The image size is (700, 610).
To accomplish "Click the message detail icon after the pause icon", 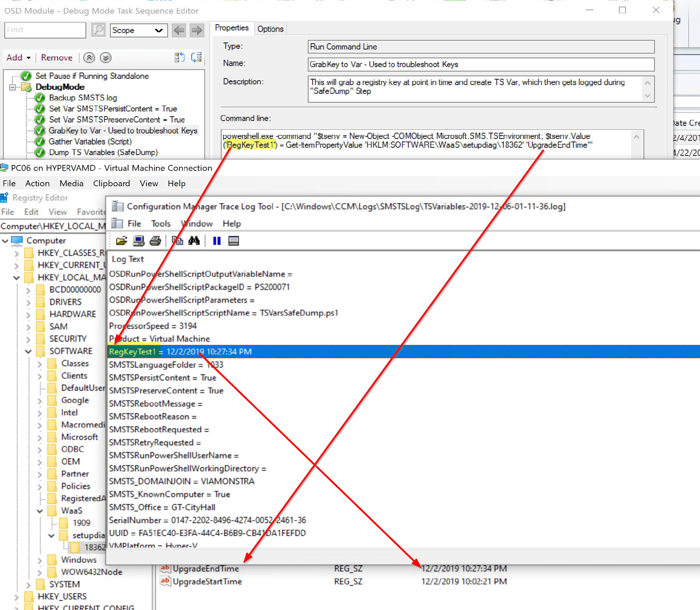I will click(x=233, y=241).
